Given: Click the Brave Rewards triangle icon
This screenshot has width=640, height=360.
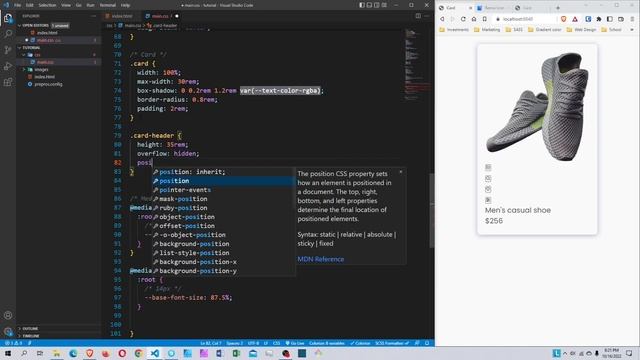Looking at the screenshot, I should (x=575, y=19).
